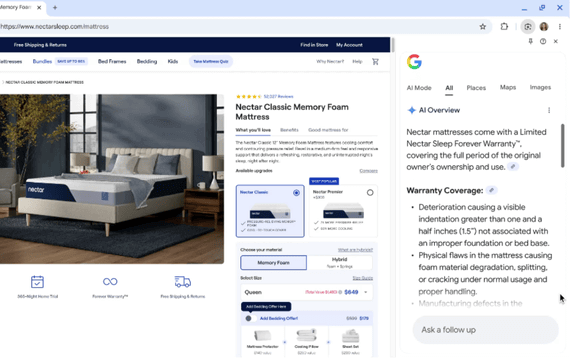
Task: Click the Ask a follow up field
Action: click(485, 330)
